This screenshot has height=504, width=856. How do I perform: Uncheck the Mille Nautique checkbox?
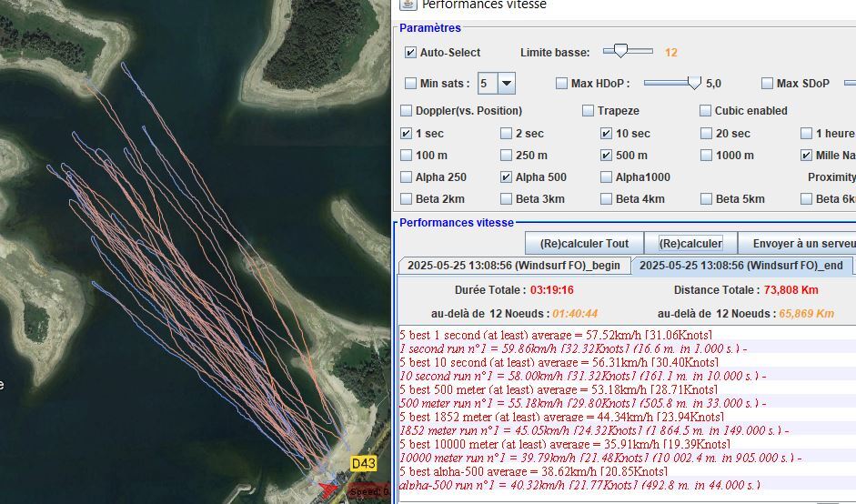point(806,155)
